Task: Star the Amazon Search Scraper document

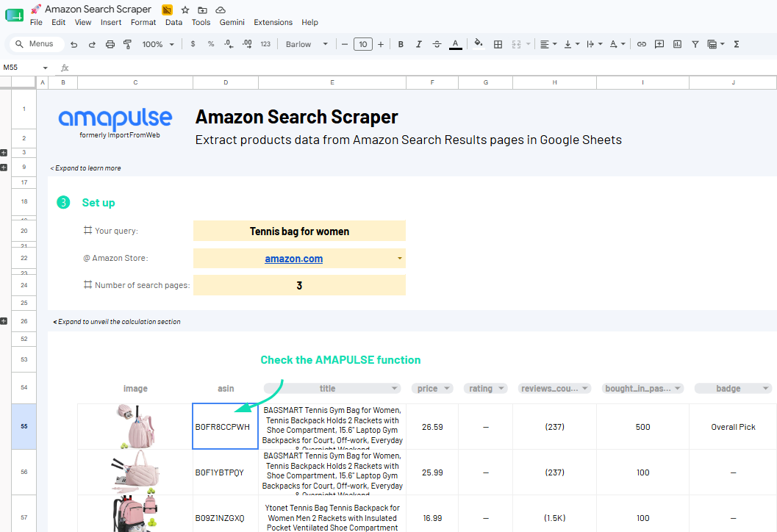Action: [x=185, y=10]
